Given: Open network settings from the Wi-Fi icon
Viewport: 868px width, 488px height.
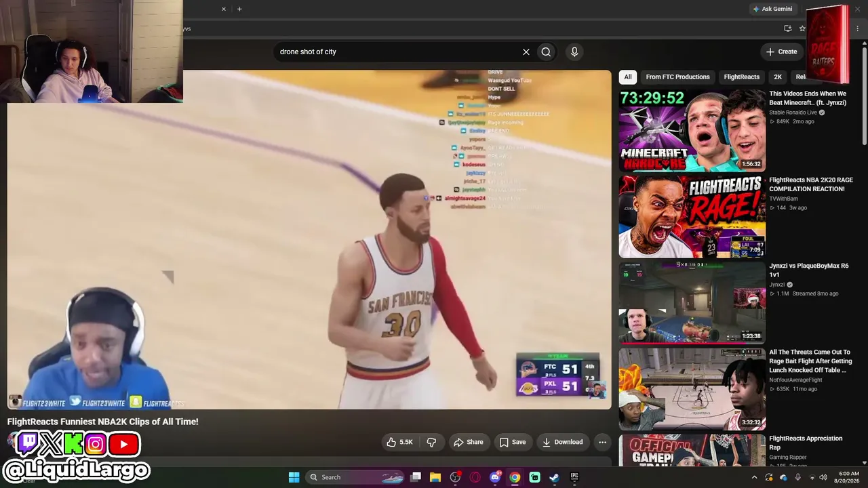Looking at the screenshot, I should click(811, 477).
